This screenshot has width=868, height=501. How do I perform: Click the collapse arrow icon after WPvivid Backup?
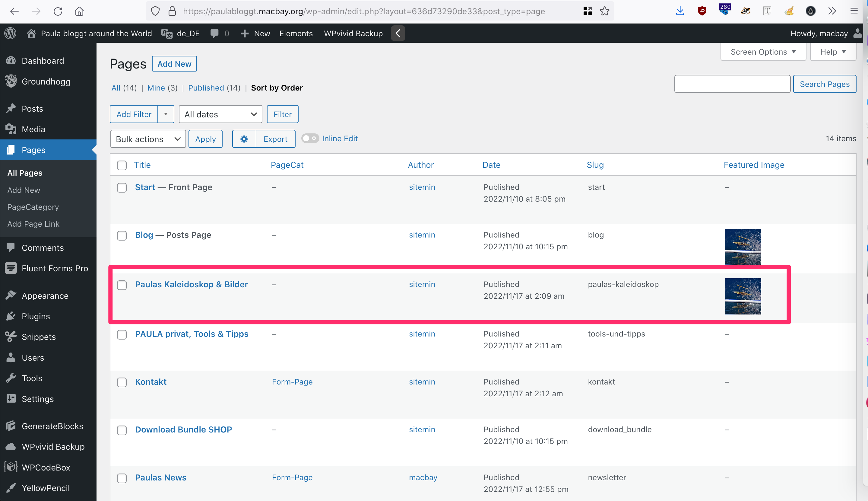[398, 34]
